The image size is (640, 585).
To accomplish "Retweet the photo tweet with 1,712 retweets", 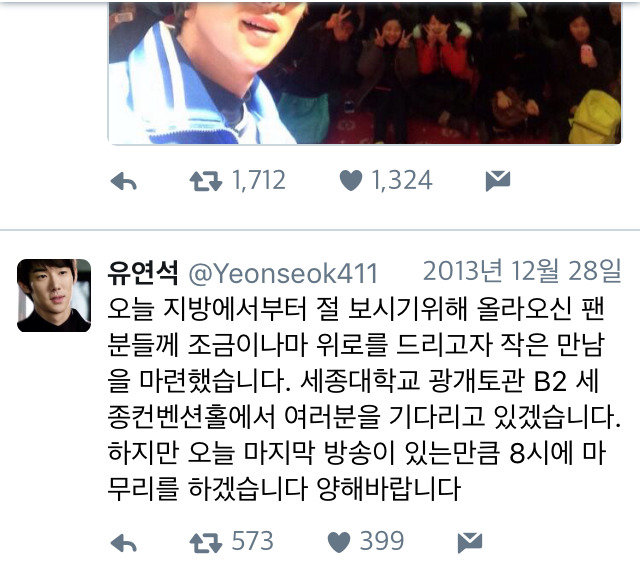I will pyautogui.click(x=206, y=181).
